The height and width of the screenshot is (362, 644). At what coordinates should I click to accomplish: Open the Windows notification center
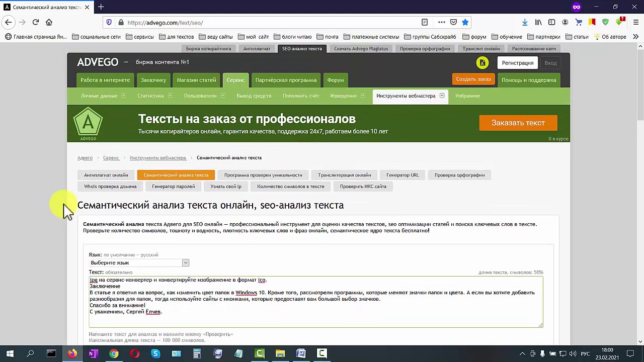click(x=630, y=353)
